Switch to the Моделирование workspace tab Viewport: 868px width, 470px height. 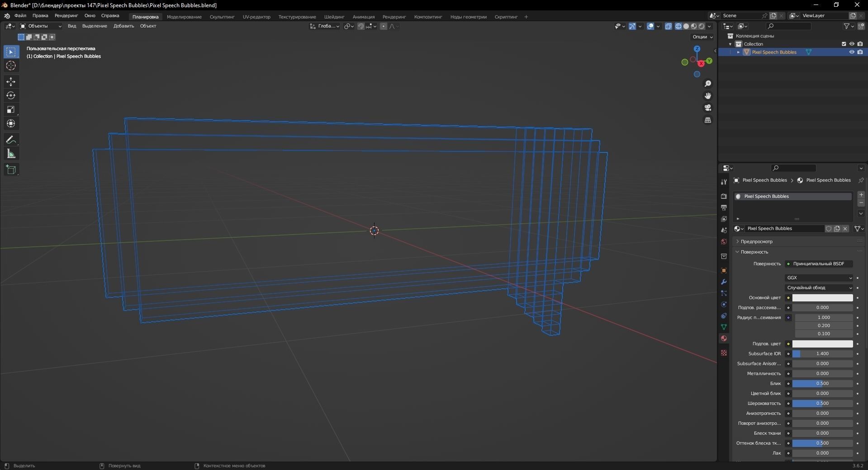click(184, 17)
